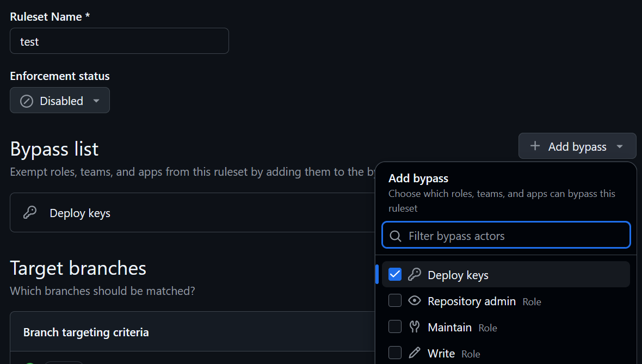Click the circle-slash icon beside Disabled

[27, 101]
